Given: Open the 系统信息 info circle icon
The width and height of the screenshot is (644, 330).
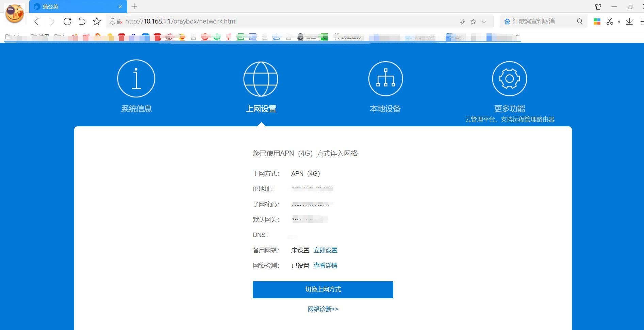Looking at the screenshot, I should (136, 78).
